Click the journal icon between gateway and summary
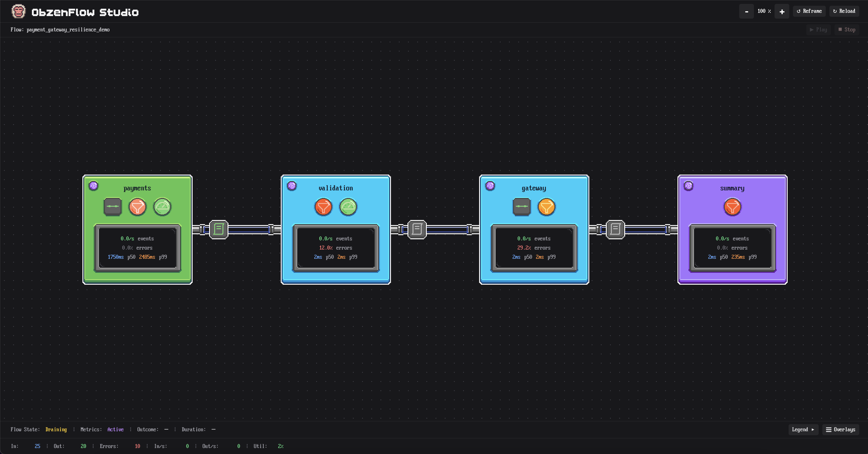 [x=615, y=229]
